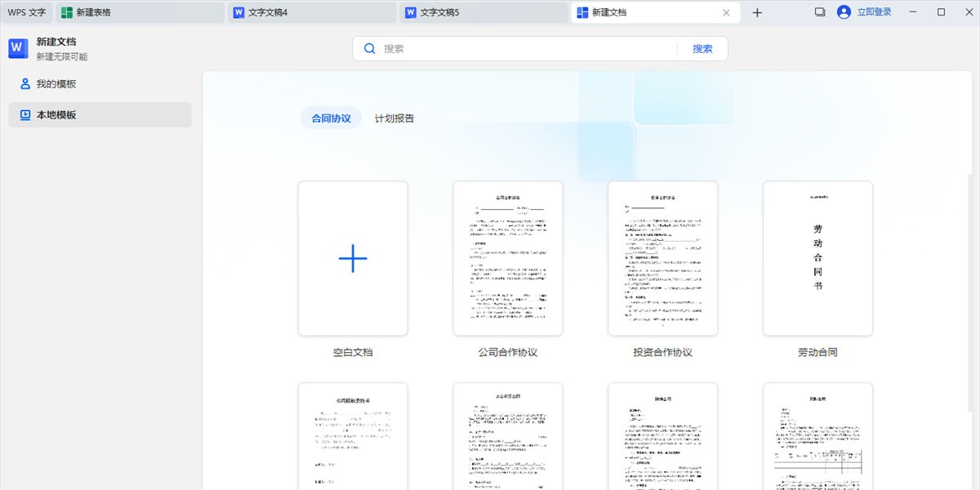Click the 新建无限可能 subtitle text
Image resolution: width=980 pixels, height=490 pixels.
(x=62, y=57)
